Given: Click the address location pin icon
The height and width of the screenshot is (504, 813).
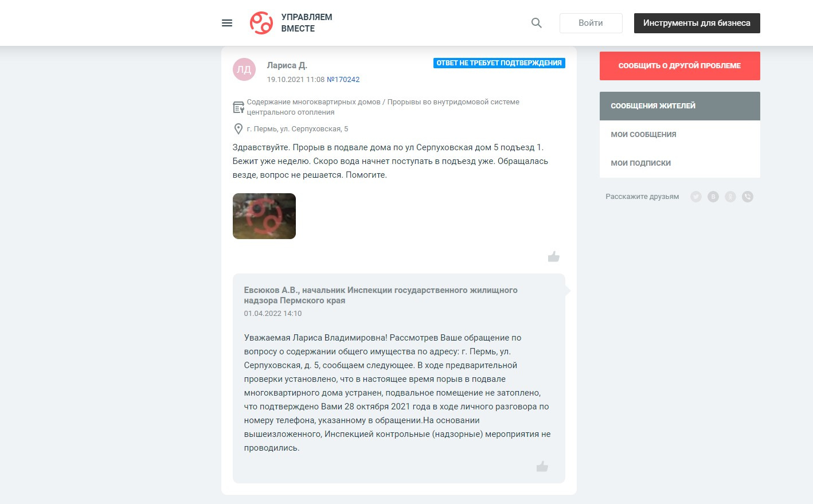Looking at the screenshot, I should [239, 129].
